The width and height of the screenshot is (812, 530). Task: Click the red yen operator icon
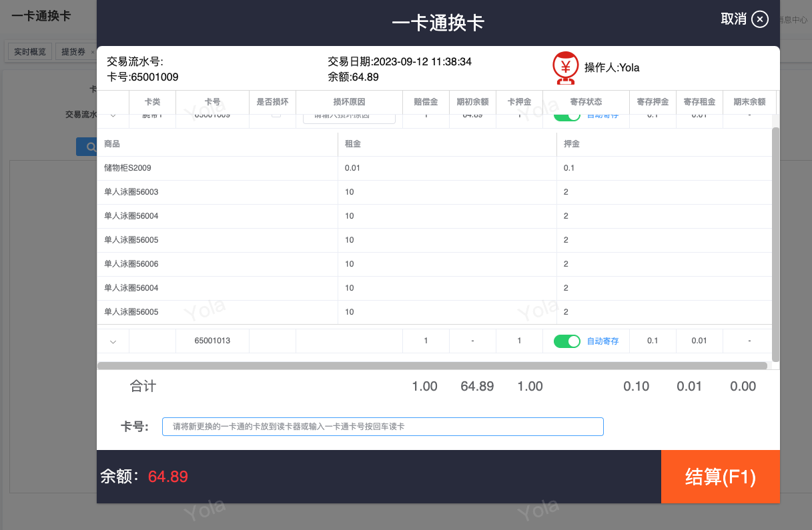click(566, 68)
